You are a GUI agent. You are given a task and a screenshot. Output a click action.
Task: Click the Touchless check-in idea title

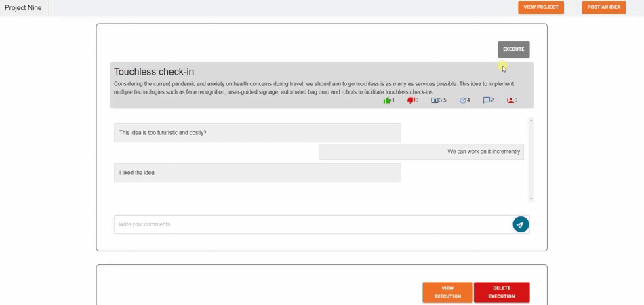(154, 72)
